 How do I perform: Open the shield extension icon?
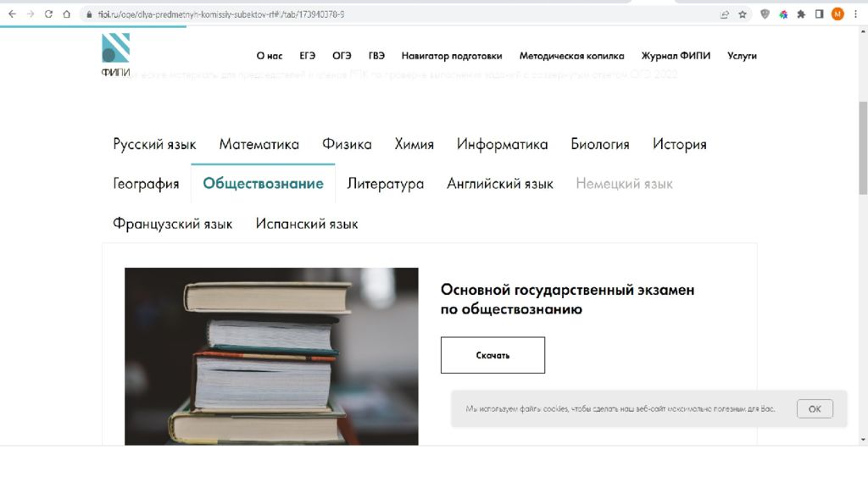pos(765,14)
